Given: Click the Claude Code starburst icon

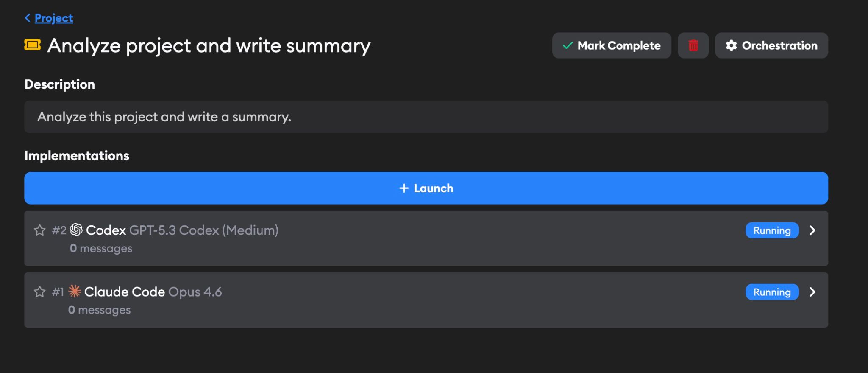Looking at the screenshot, I should point(75,291).
